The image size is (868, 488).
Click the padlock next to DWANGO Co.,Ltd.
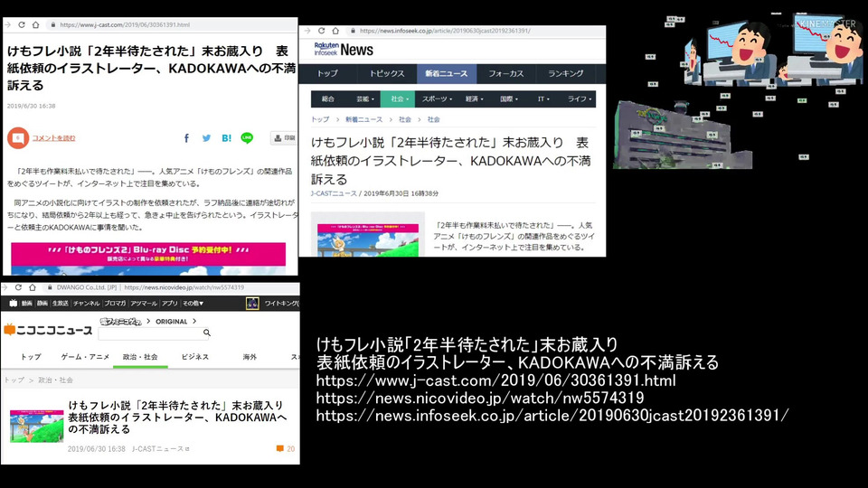click(50, 287)
